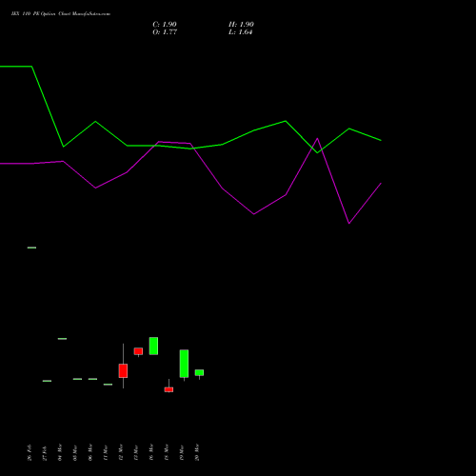Click the magenta line's highest peak

point(317,139)
